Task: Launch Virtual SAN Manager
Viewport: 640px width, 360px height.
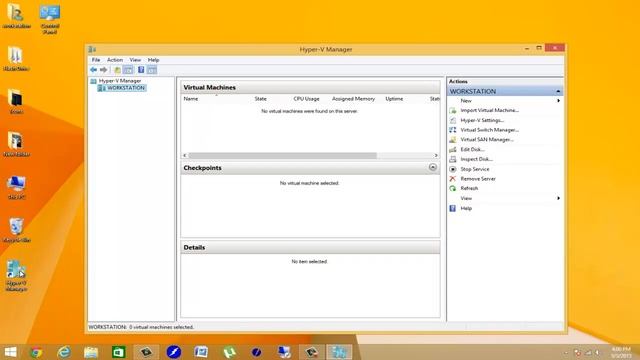Action: [x=487, y=140]
